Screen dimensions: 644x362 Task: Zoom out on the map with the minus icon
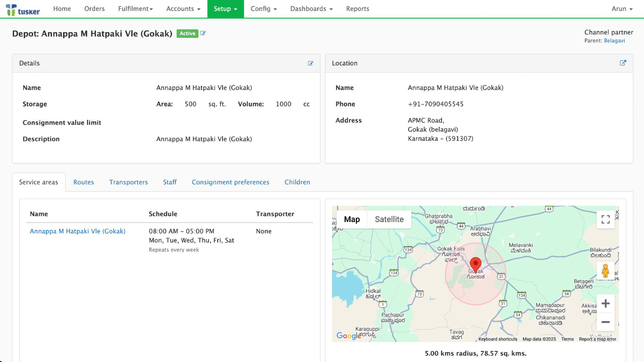tap(605, 322)
